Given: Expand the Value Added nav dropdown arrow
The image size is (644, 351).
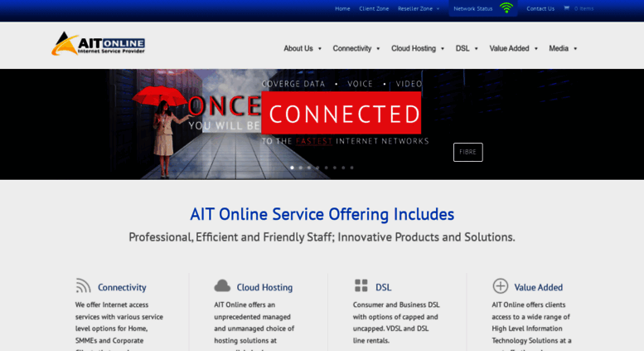Looking at the screenshot, I should (x=536, y=48).
